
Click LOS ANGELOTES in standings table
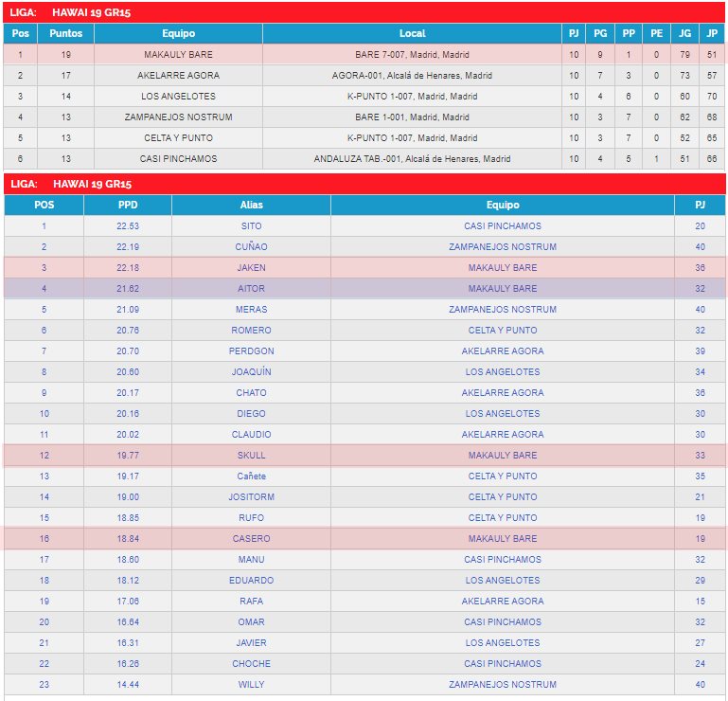tap(178, 97)
